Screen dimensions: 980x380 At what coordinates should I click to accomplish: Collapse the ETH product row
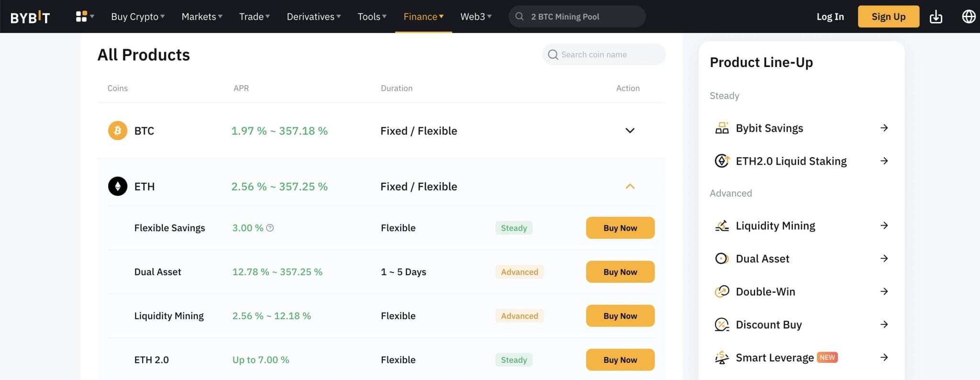630,187
